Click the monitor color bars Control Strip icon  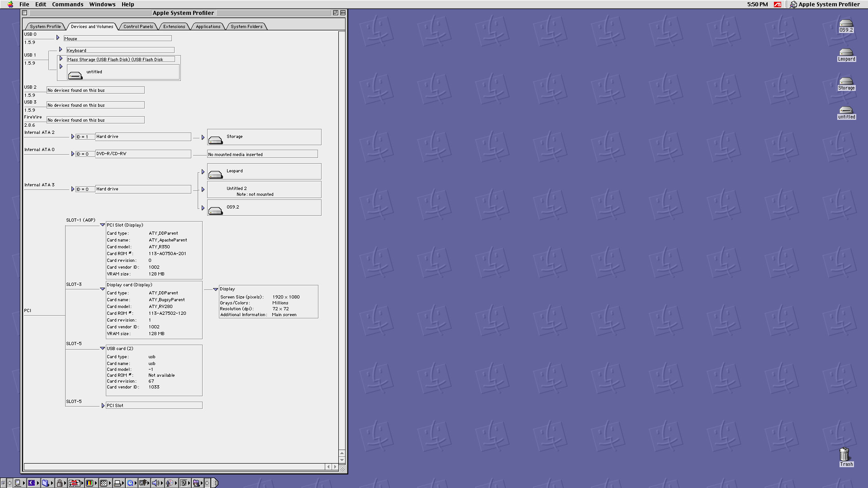[90, 483]
